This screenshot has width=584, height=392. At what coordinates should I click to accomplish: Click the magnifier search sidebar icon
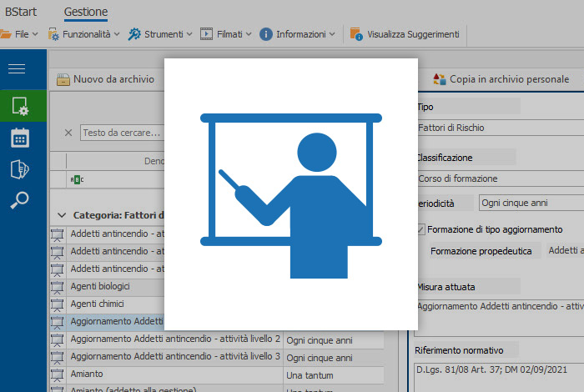(x=19, y=199)
